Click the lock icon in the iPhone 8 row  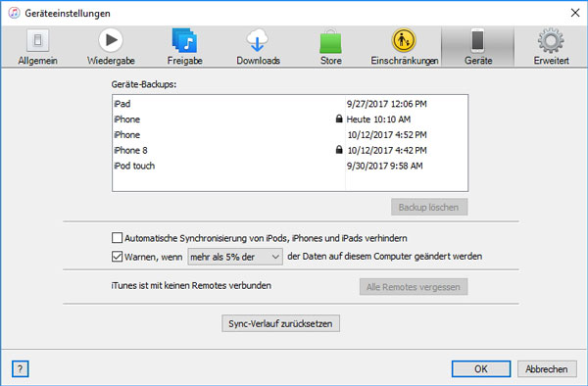click(x=339, y=150)
